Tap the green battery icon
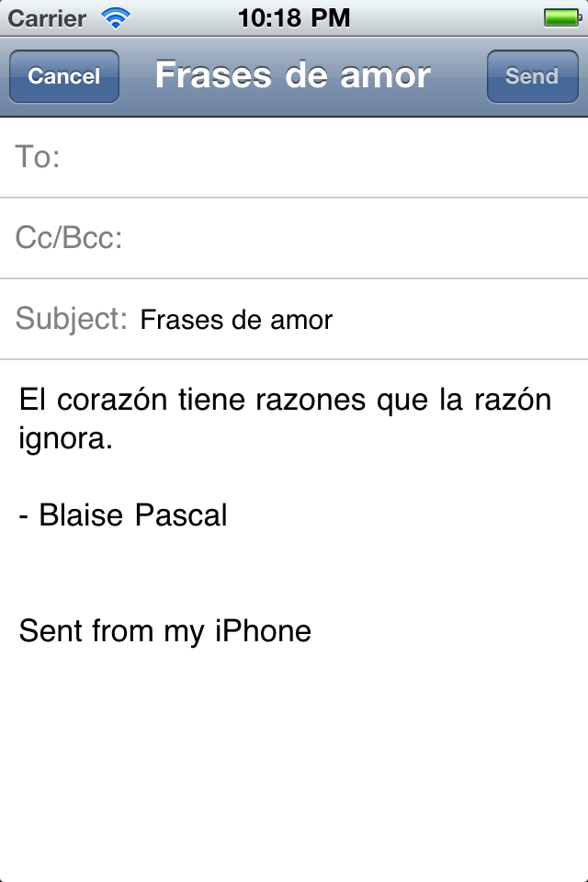The image size is (588, 882). tap(560, 17)
